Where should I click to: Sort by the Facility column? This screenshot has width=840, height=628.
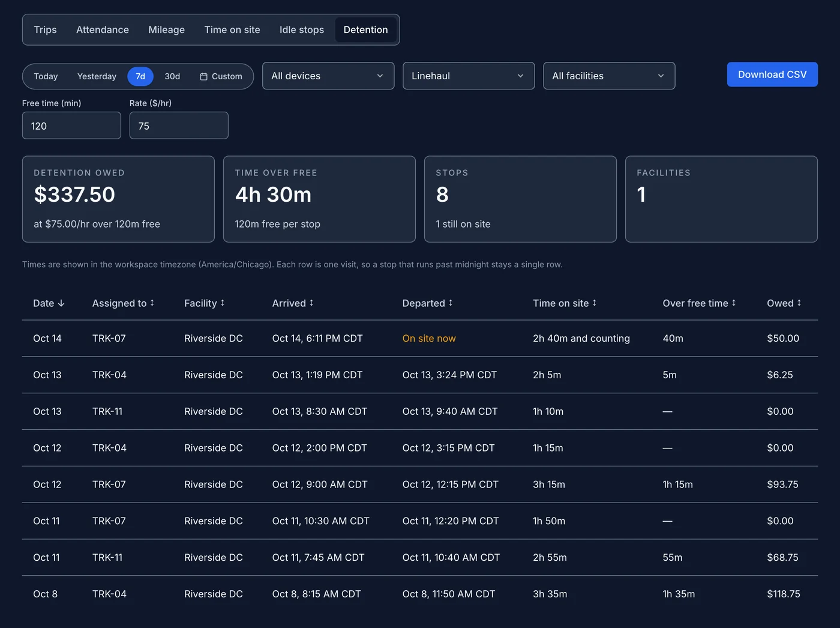pos(204,303)
